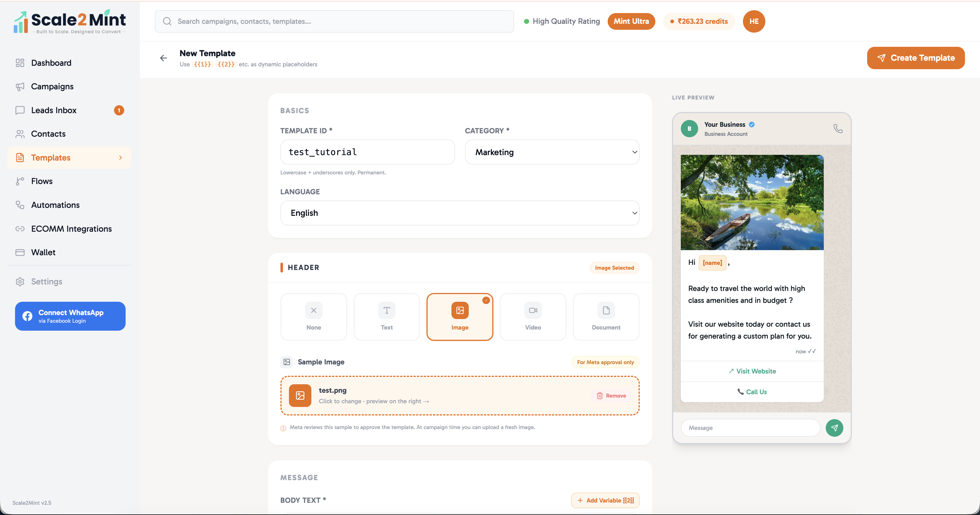Click the Leads Inbox notification badge
The height and width of the screenshot is (515, 980).
[119, 110]
